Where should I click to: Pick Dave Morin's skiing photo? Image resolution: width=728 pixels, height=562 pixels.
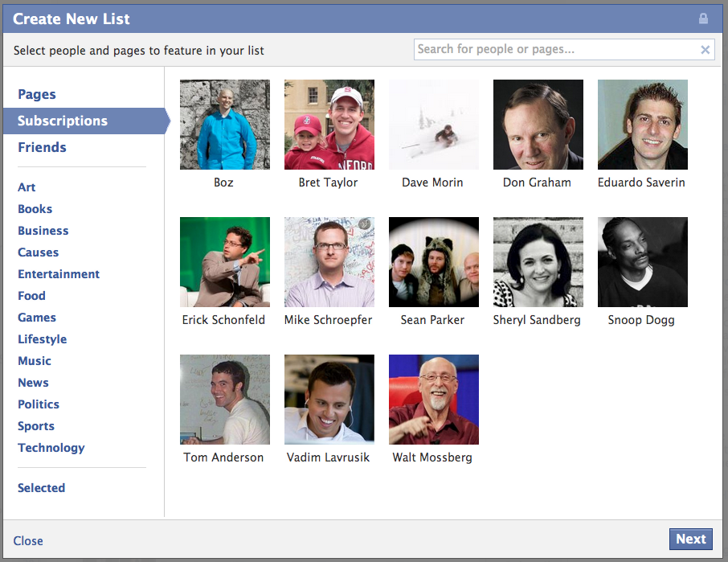click(x=433, y=125)
